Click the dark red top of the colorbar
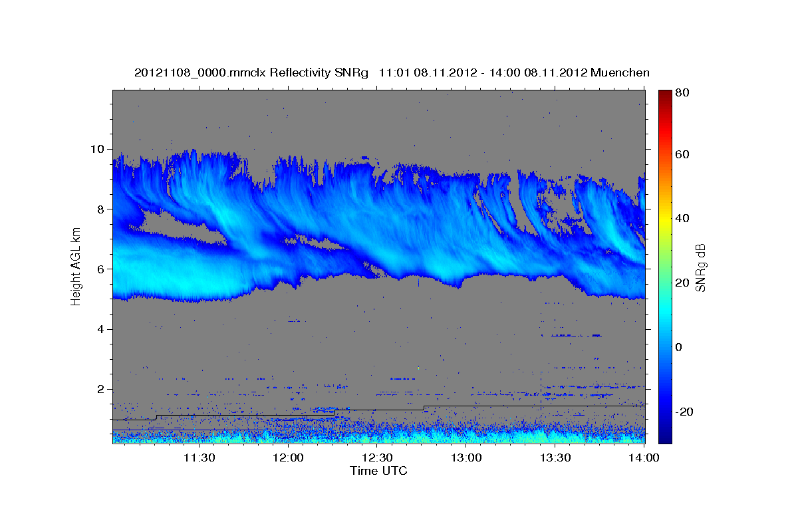Viewport: 798px width, 532px height. pyautogui.click(x=665, y=94)
